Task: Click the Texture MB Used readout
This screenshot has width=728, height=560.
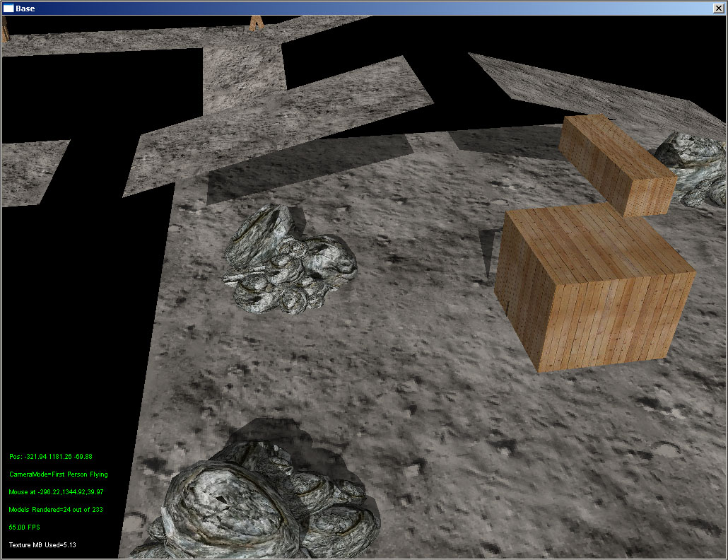Action: (x=42, y=545)
